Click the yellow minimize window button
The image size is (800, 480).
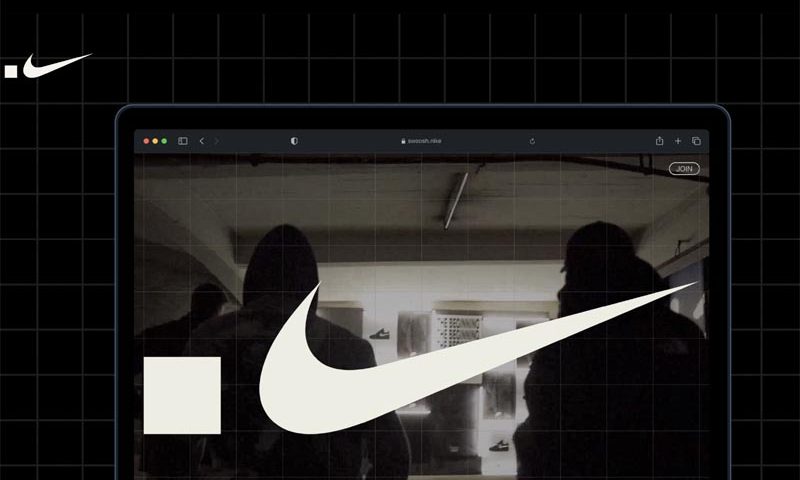155,141
